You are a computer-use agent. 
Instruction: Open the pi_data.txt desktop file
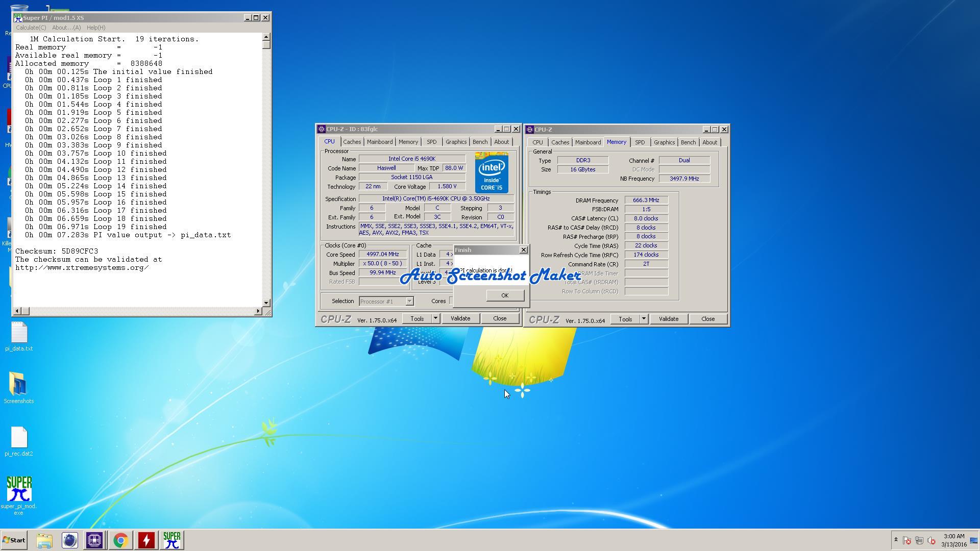[19, 337]
